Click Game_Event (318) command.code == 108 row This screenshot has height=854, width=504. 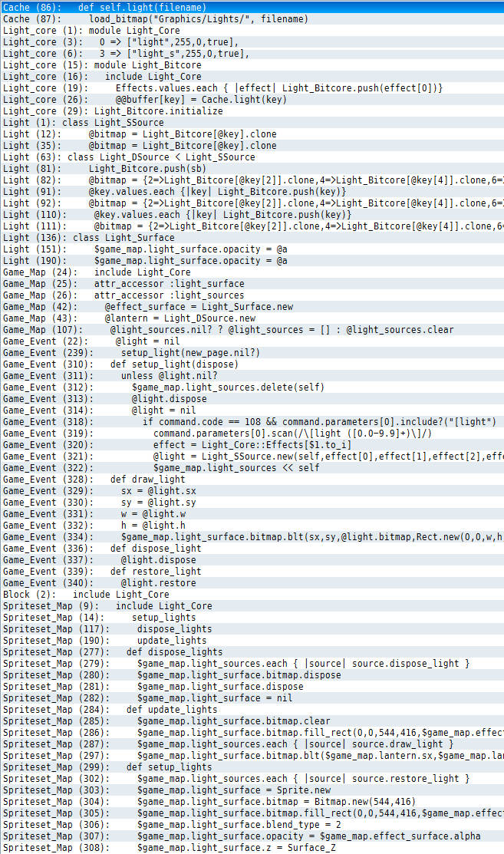tap(252, 421)
